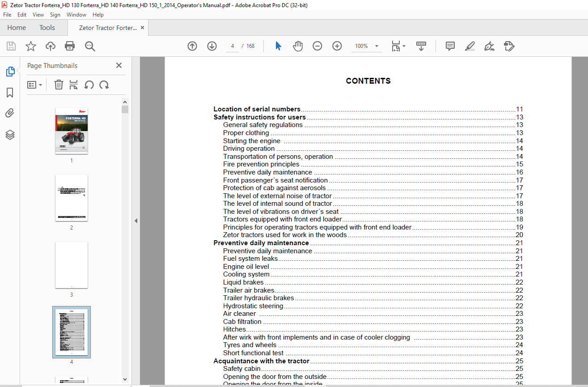This screenshot has width=588, height=387.
Task: Switch to the Home tab
Action: [17, 28]
